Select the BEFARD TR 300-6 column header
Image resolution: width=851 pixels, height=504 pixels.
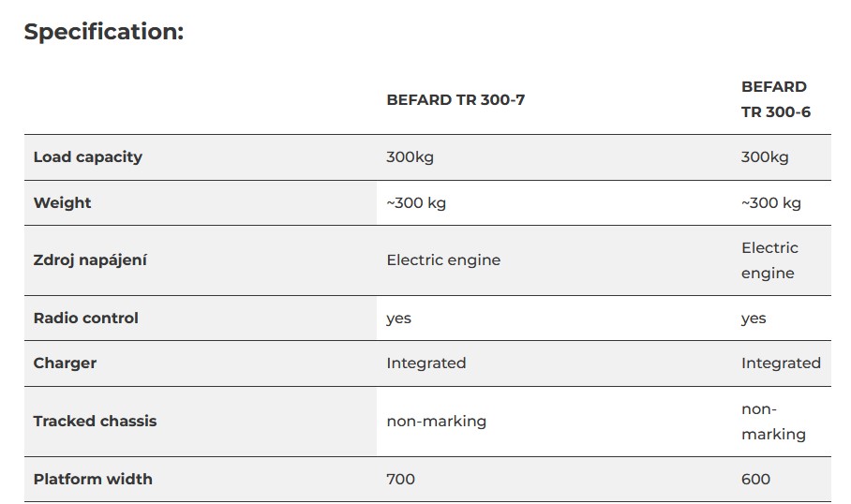coord(775,99)
